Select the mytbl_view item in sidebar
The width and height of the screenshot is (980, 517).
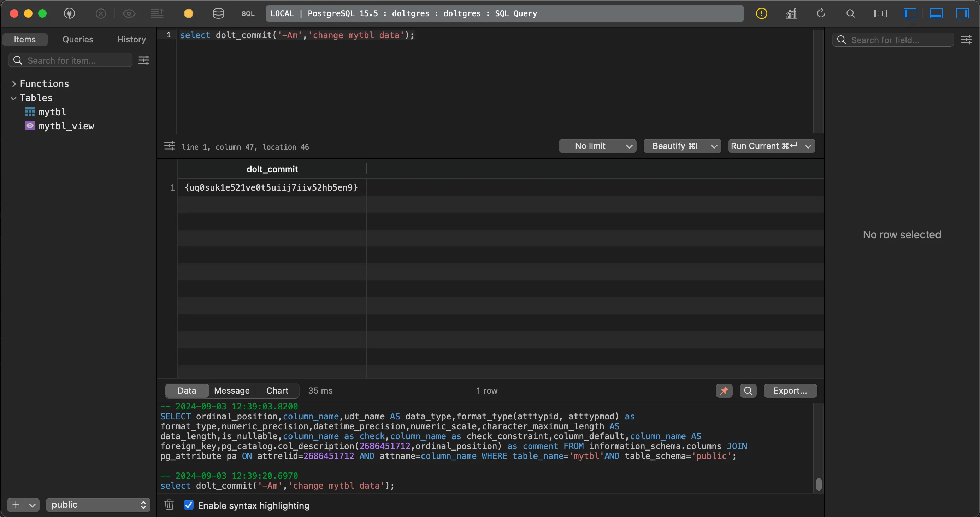coord(66,126)
